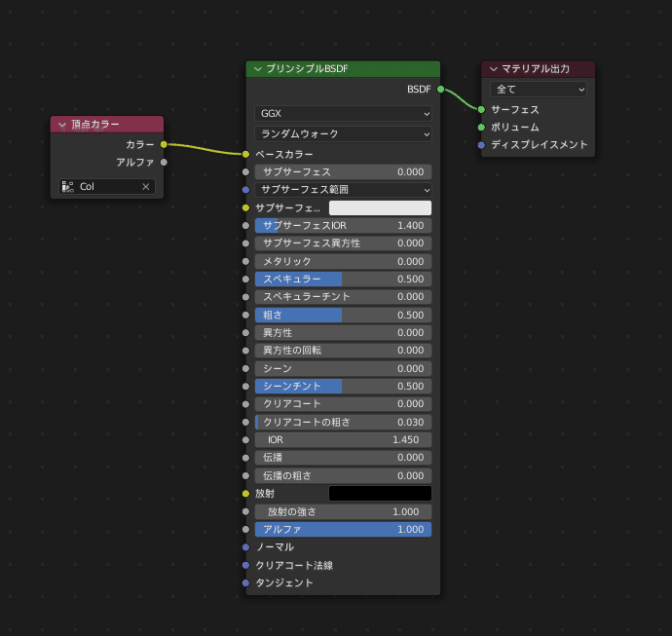The height and width of the screenshot is (636, 672).
Task: Expand the サブサーフェス範囲 dropdown
Action: coord(343,189)
